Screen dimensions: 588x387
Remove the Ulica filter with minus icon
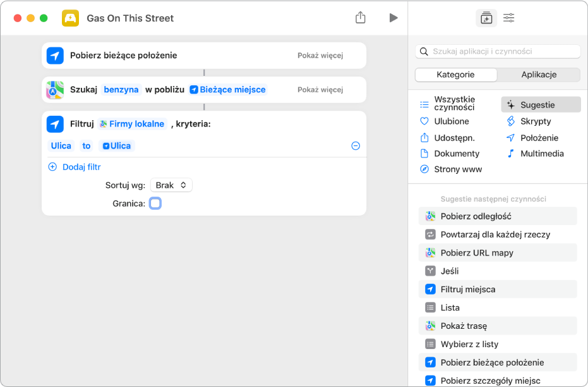(x=356, y=146)
